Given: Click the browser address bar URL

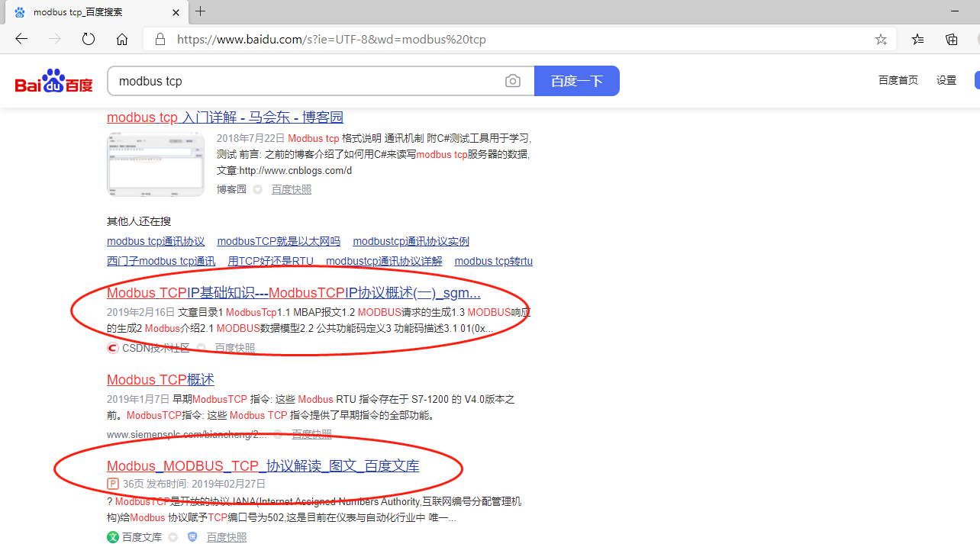Looking at the screenshot, I should tap(332, 39).
